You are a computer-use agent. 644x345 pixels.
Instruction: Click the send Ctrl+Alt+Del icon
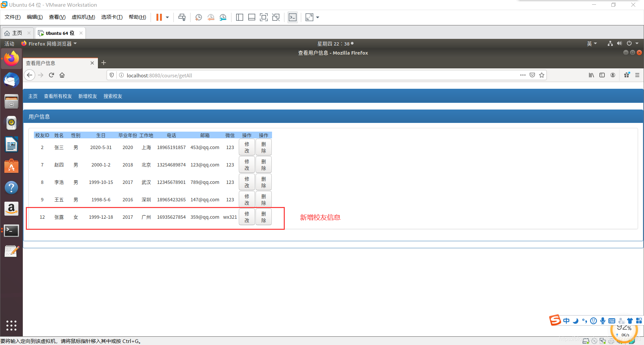pos(182,17)
